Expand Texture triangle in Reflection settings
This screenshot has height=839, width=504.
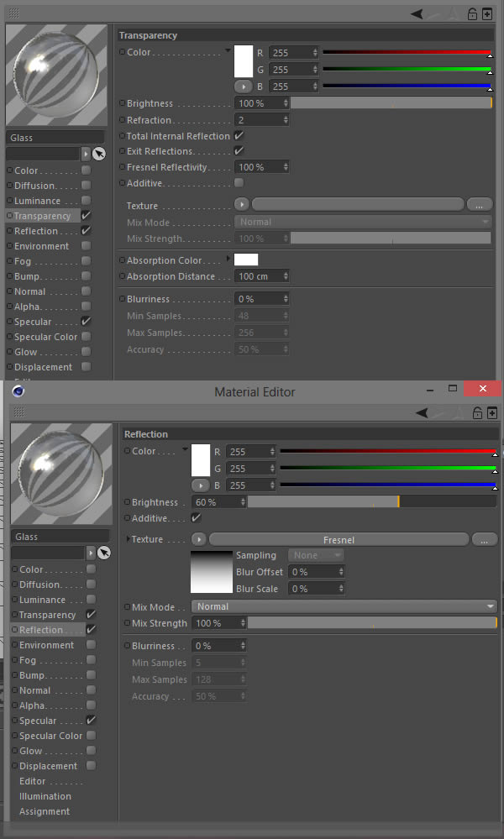tap(128, 538)
